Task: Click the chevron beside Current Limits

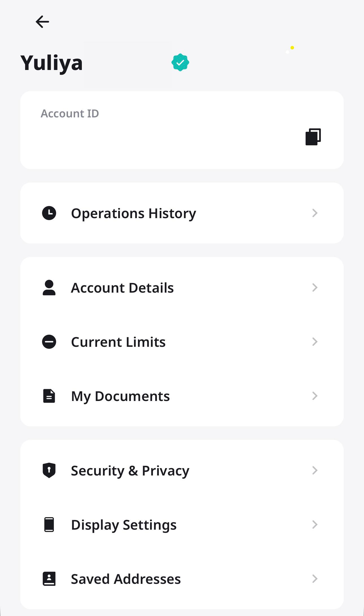Action: (315, 342)
